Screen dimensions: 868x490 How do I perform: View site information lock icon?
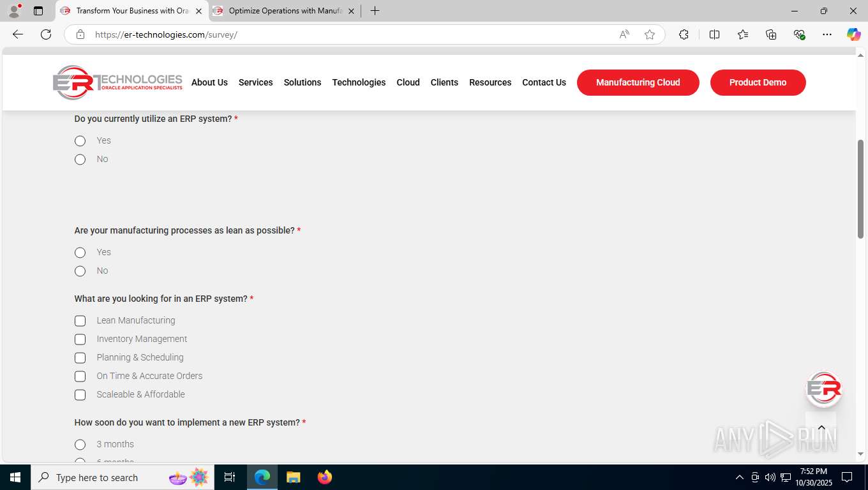(x=80, y=34)
